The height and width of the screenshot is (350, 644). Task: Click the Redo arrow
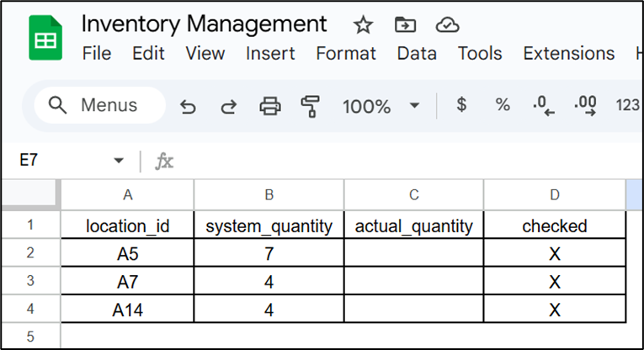click(228, 106)
